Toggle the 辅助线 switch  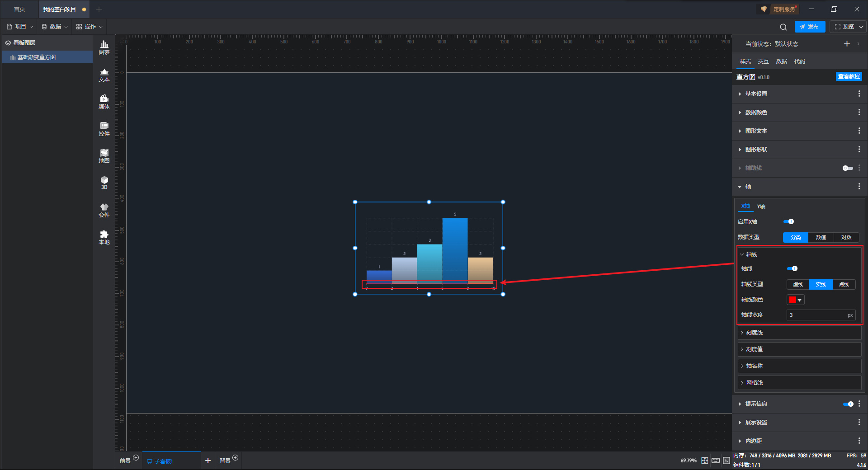pyautogui.click(x=848, y=168)
